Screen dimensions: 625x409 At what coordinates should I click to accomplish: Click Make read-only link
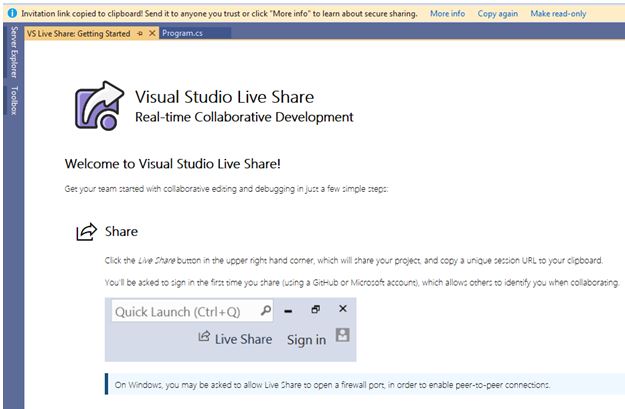558,14
